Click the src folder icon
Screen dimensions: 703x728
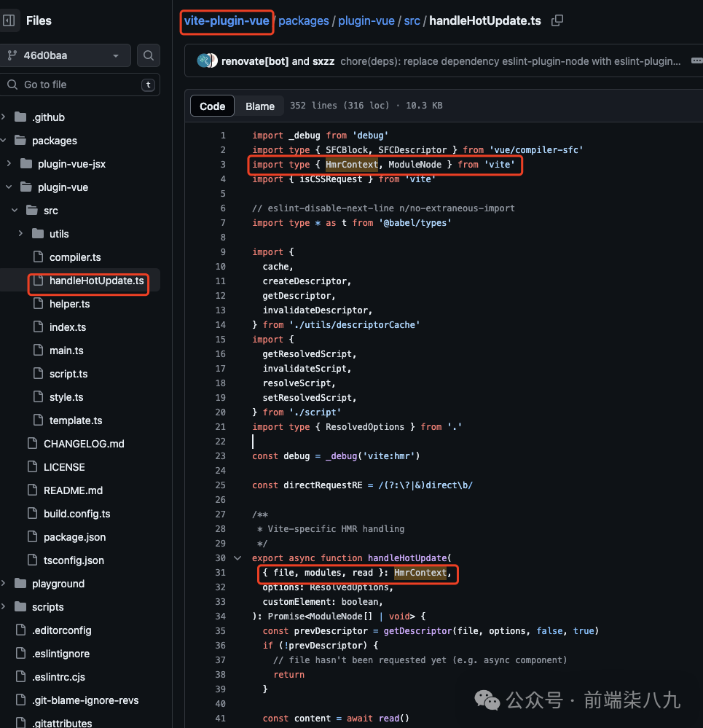(x=32, y=211)
